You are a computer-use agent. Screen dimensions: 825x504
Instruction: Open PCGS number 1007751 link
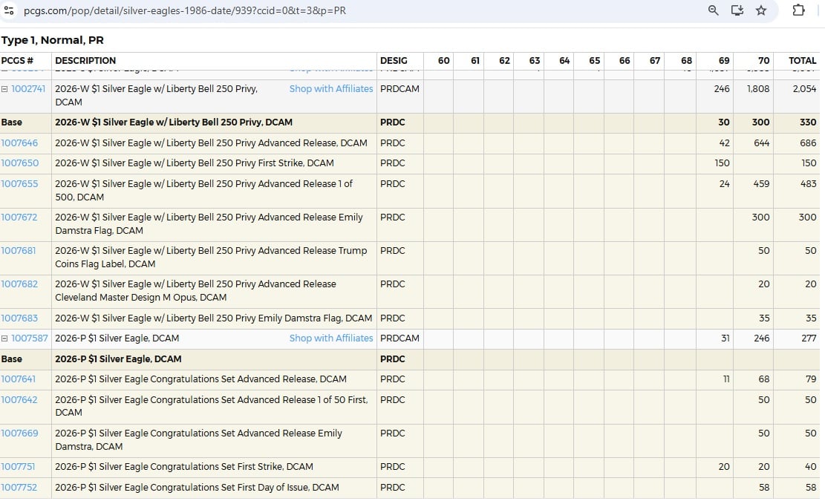[18, 467]
